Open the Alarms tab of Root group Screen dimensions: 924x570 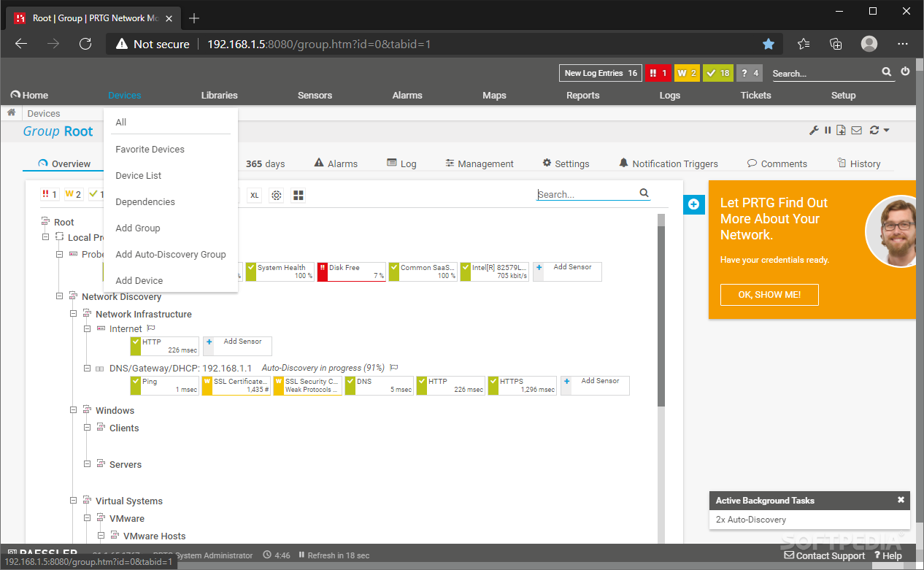(336, 163)
